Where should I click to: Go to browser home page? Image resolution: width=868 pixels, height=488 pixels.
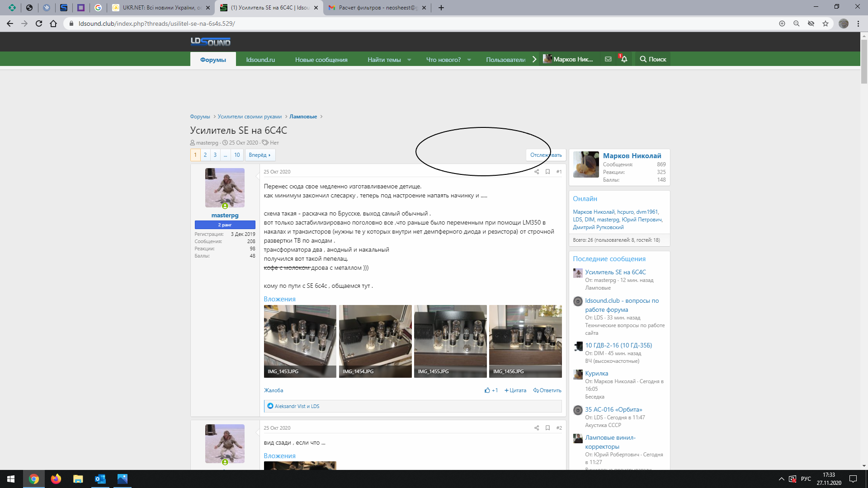[x=53, y=23]
